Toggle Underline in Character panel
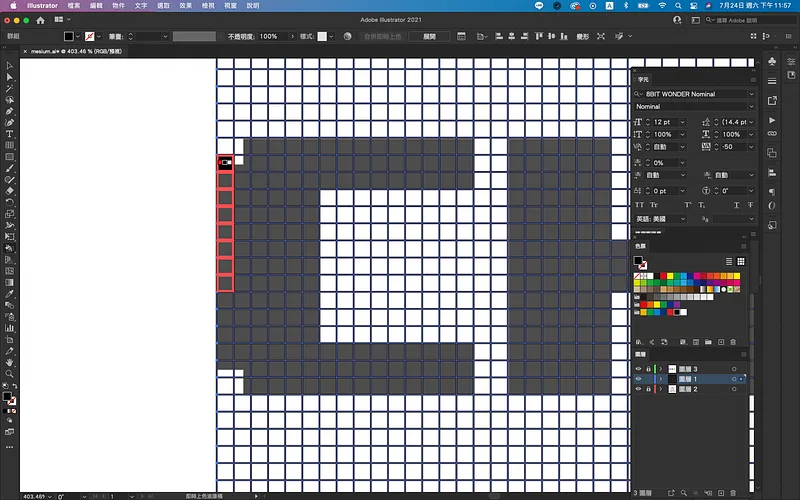Screen dimensions: 800x500 pyautogui.click(x=736, y=205)
